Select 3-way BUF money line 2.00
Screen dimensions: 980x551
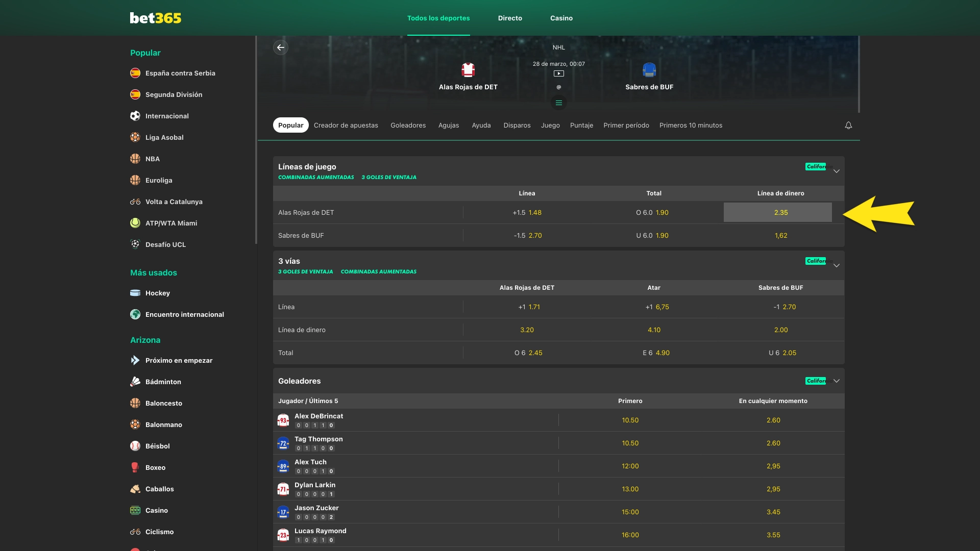(781, 330)
